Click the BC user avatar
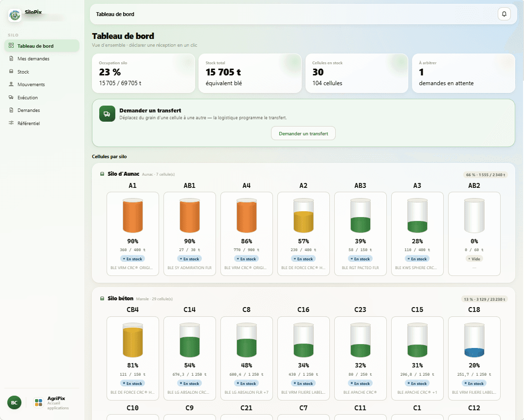 click(x=14, y=402)
